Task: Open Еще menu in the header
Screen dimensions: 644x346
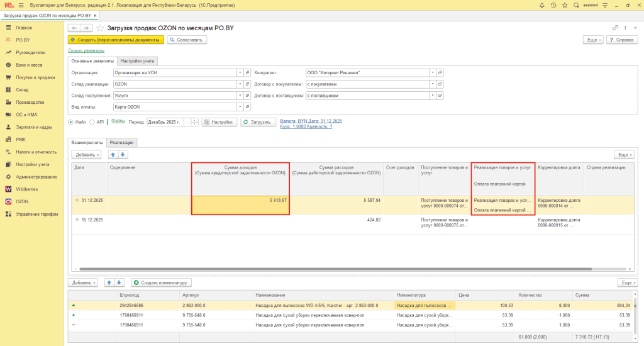Action: tap(594, 40)
